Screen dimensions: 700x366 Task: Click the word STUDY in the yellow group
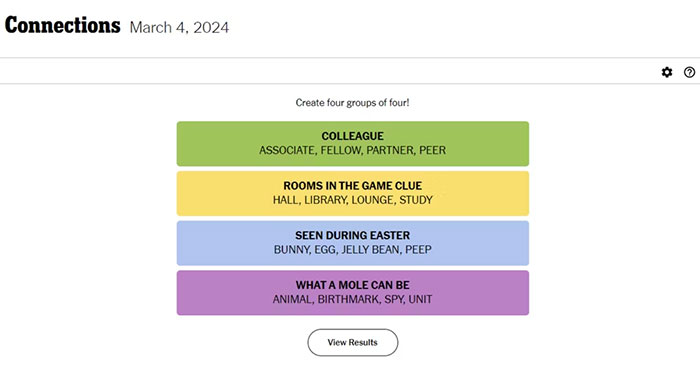click(x=416, y=200)
